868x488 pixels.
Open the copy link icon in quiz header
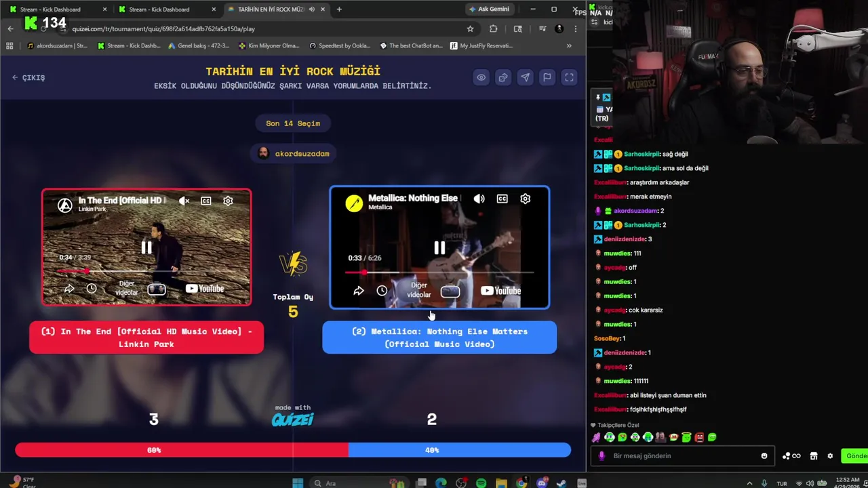click(x=503, y=77)
